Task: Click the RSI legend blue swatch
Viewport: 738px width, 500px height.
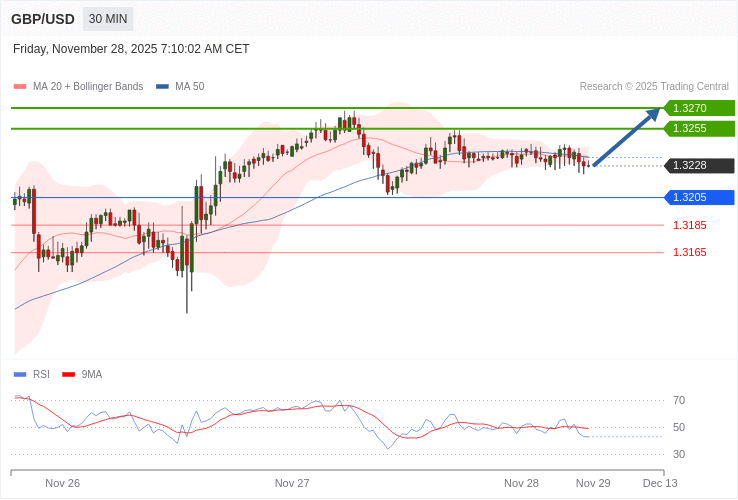Action: point(20,375)
